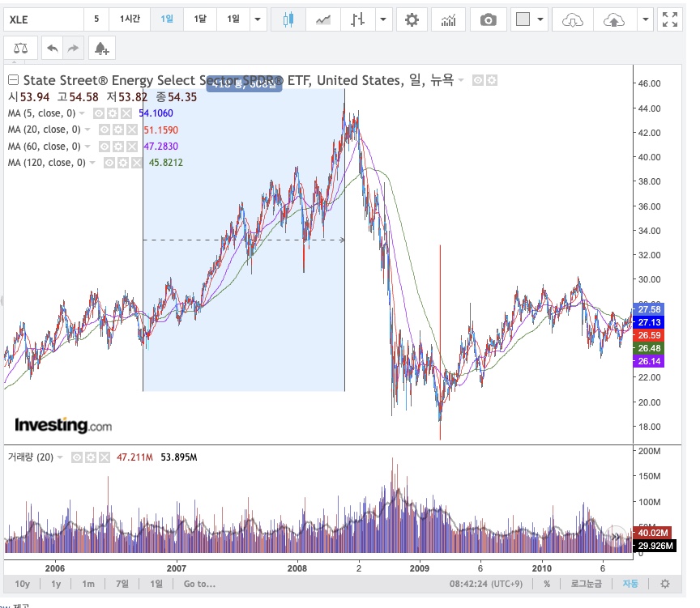The image size is (700, 608).
Task: Expand MA (5, close, 0) dropdown
Action: (82, 113)
